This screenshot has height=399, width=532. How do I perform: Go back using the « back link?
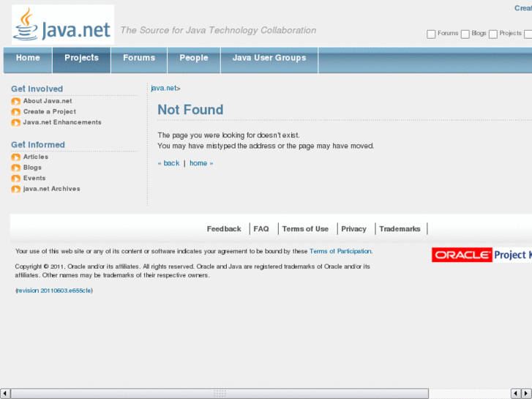[x=168, y=163]
